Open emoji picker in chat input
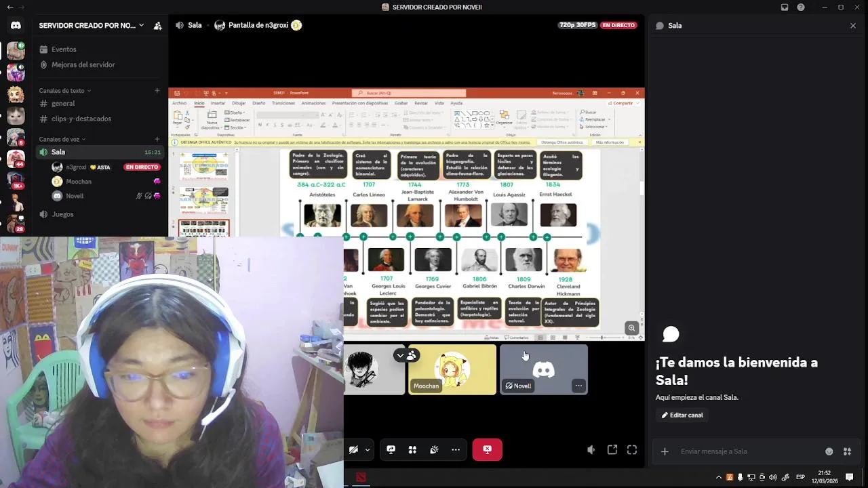868x488 pixels. tap(829, 451)
